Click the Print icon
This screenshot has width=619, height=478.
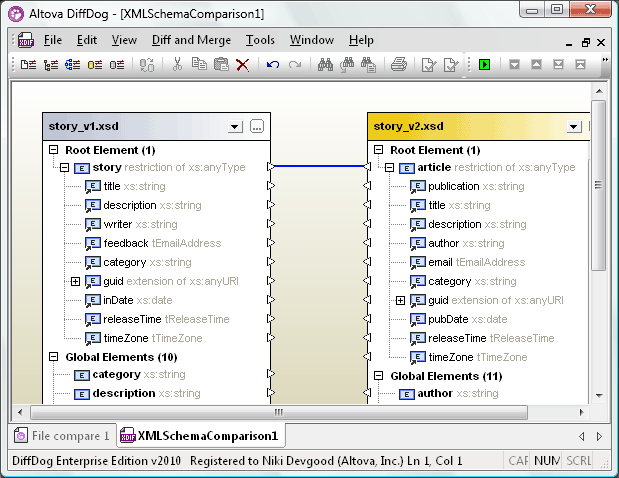399,64
